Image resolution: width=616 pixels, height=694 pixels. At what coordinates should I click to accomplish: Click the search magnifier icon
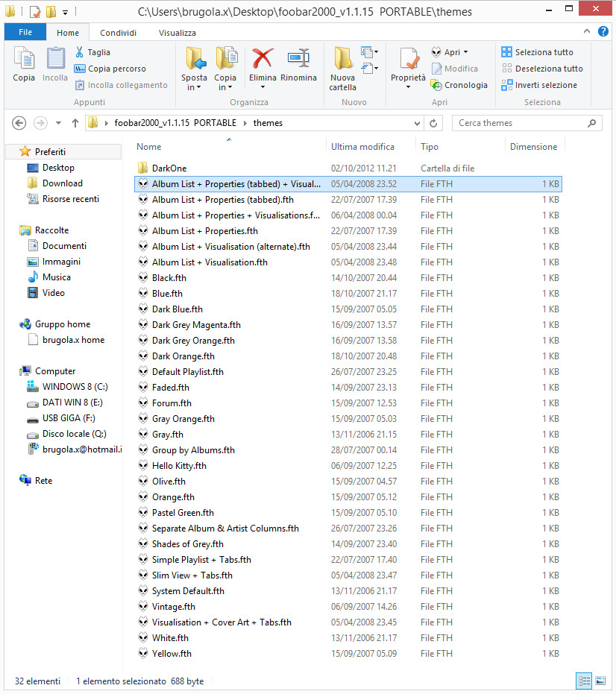pyautogui.click(x=591, y=123)
